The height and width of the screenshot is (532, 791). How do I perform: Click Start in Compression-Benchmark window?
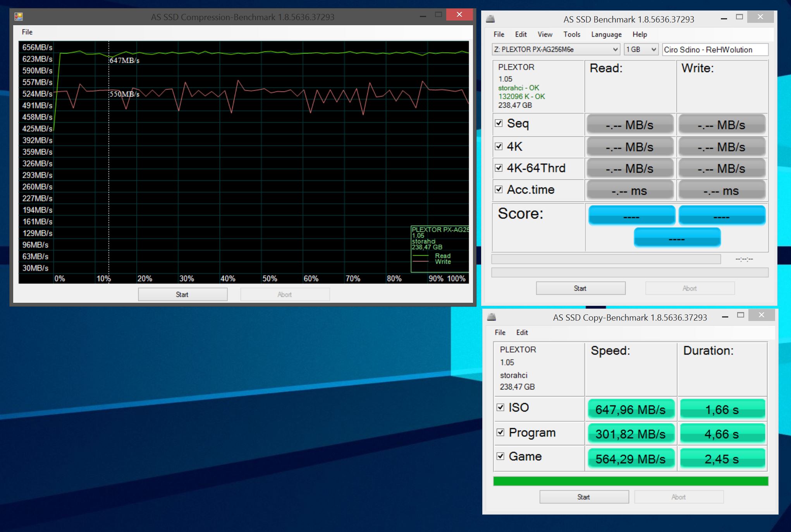pyautogui.click(x=182, y=295)
